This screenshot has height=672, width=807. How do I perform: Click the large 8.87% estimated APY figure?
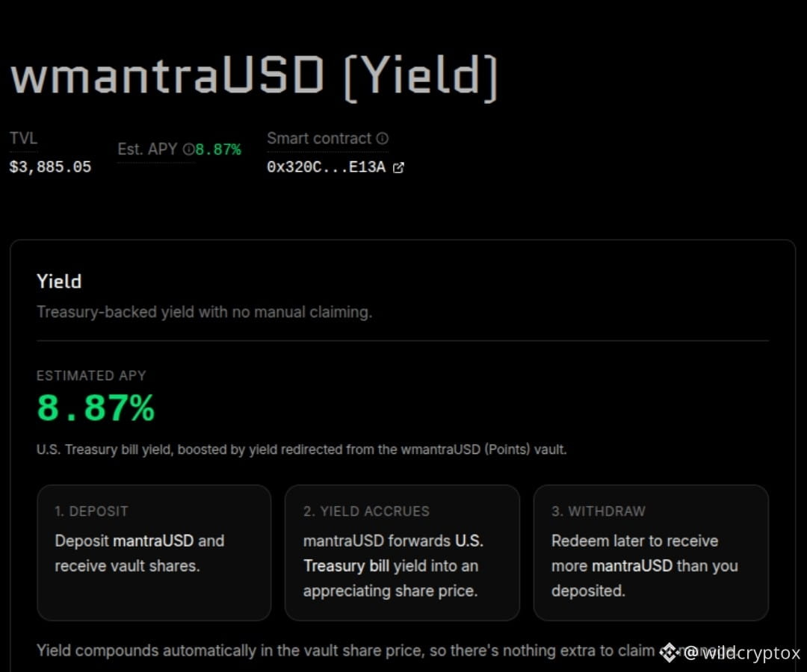coord(96,408)
